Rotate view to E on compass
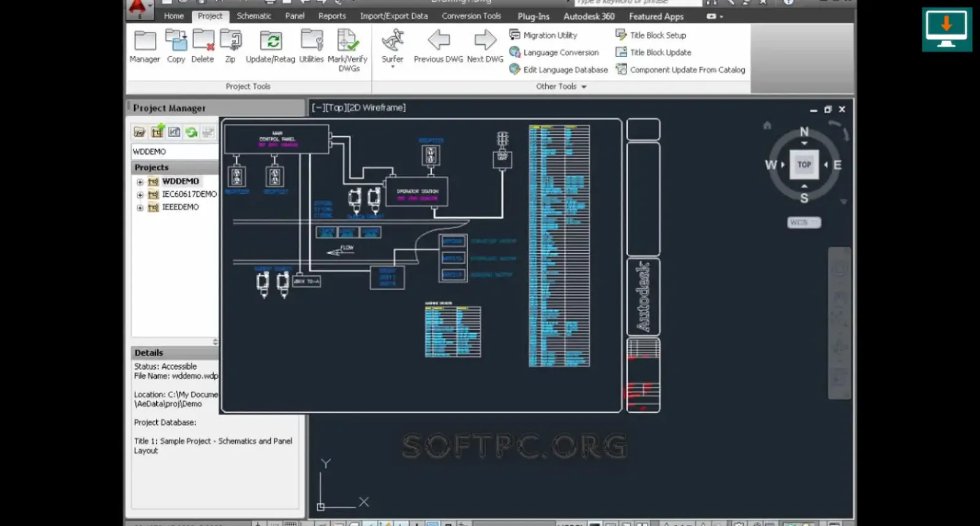980x526 pixels. click(x=837, y=165)
